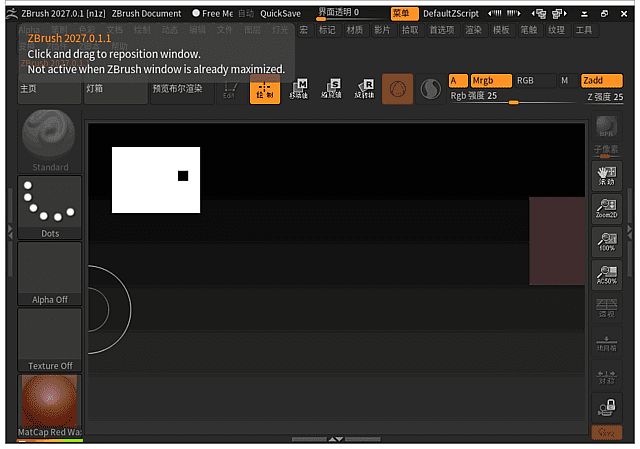Image resolution: width=640 pixels, height=449 pixels.
Task: Click the 界面透明 0 slider
Action: pyautogui.click(x=352, y=13)
